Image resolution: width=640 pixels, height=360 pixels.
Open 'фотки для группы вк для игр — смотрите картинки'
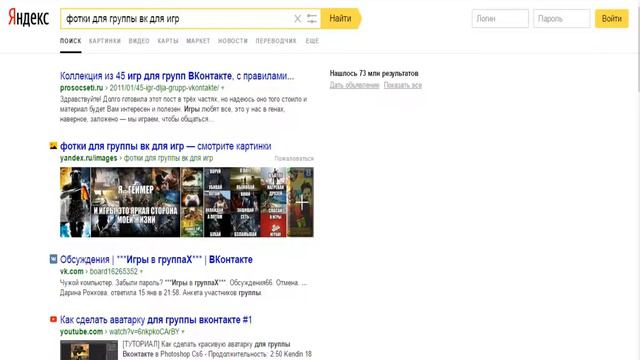point(165,146)
